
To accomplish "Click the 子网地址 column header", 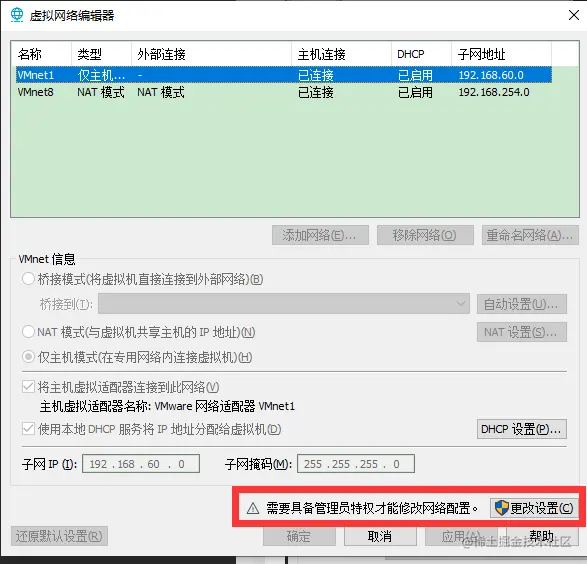I will click(x=501, y=54).
